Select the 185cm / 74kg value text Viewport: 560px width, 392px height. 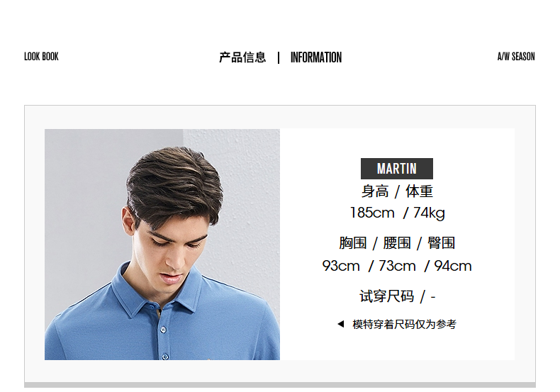(397, 213)
